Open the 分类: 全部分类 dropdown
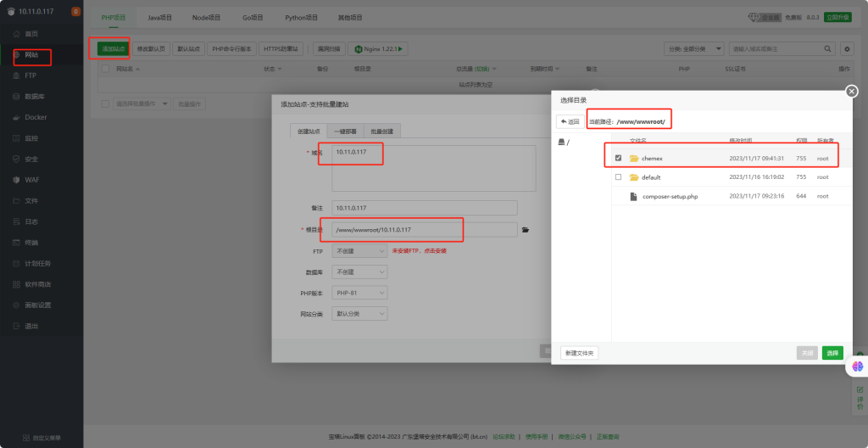This screenshot has height=448, width=868. pyautogui.click(x=693, y=49)
